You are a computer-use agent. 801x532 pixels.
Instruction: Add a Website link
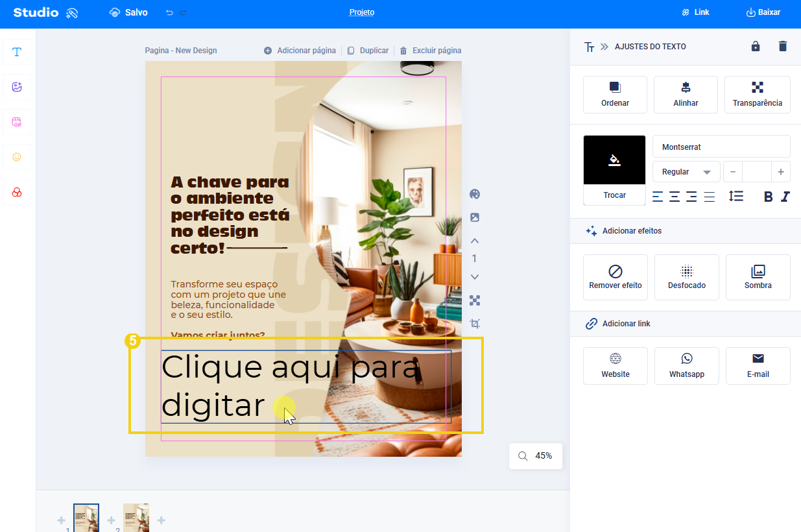(616, 366)
